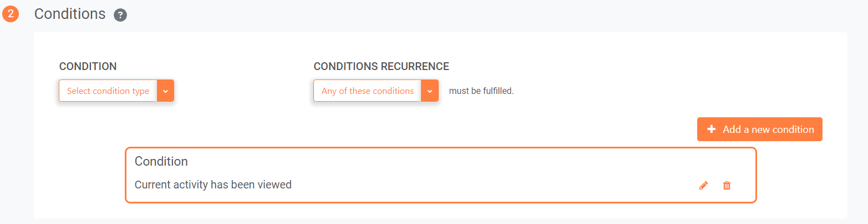This screenshot has height=224, width=868.
Task: Select 'Current activity has been viewed' entry
Action: [213, 185]
